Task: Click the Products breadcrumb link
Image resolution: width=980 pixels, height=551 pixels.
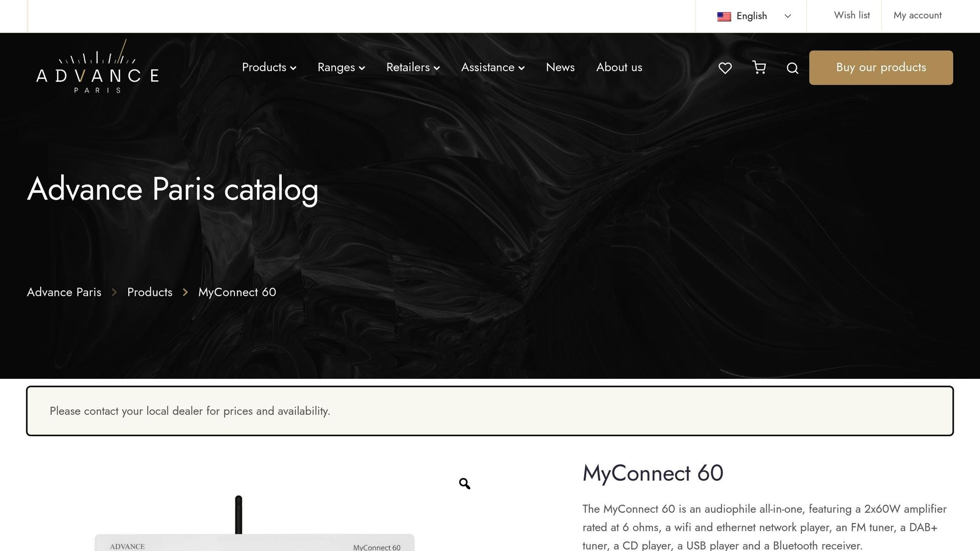Action: (x=150, y=292)
